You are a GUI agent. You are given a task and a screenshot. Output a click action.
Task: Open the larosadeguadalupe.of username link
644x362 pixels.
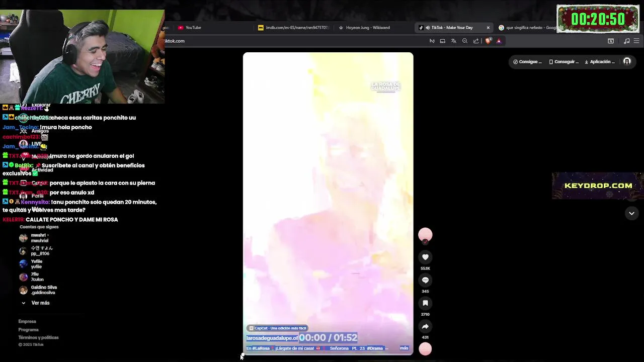[272, 338]
